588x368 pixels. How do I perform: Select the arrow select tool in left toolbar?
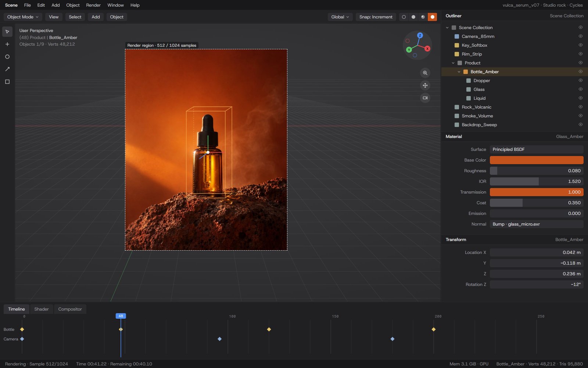(7, 32)
